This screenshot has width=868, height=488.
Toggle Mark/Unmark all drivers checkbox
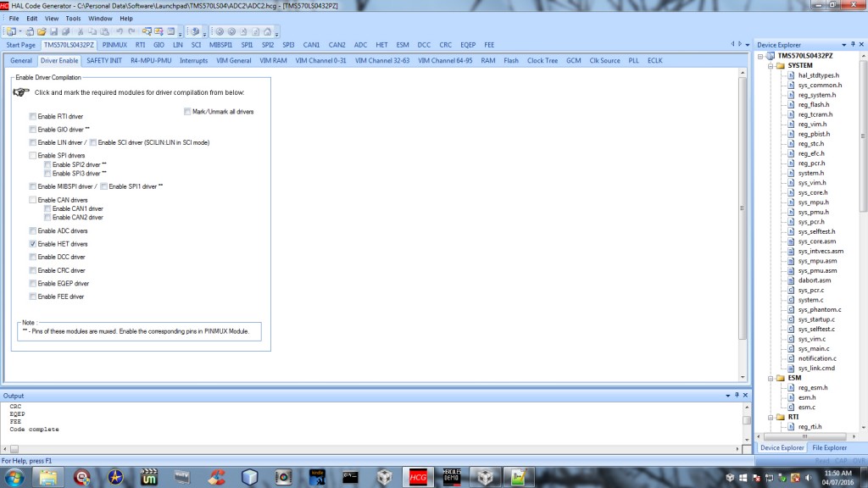[x=187, y=111]
